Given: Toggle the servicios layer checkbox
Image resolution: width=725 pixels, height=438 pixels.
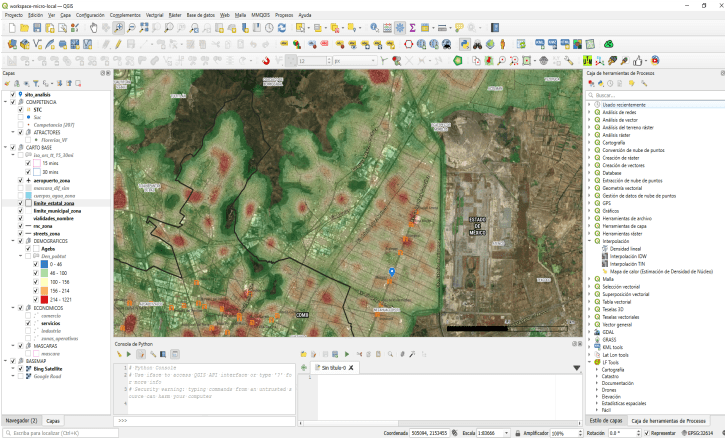Looking at the screenshot, I should click(28, 323).
